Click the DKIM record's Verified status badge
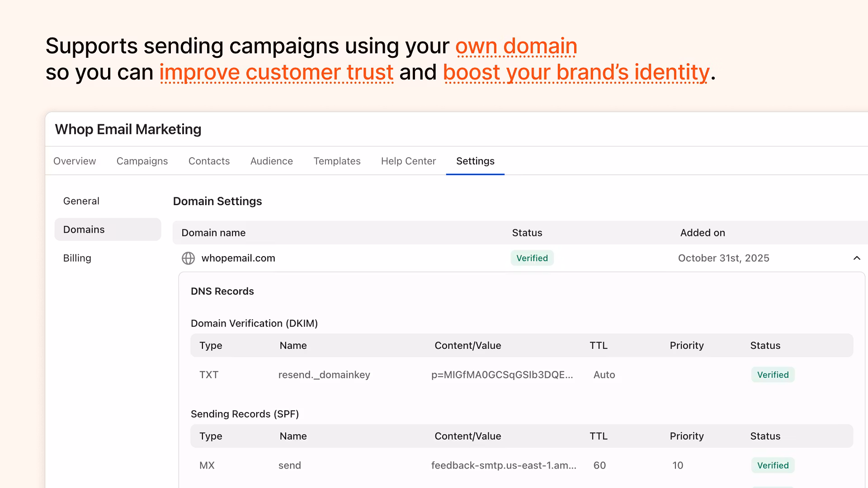Viewport: 868px width, 488px height. point(772,375)
